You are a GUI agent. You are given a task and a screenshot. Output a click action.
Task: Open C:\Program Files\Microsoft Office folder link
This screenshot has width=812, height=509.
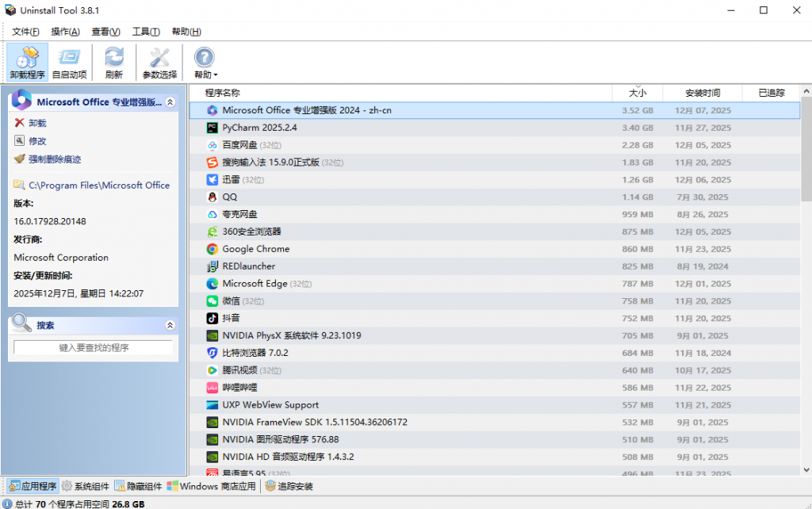point(99,185)
